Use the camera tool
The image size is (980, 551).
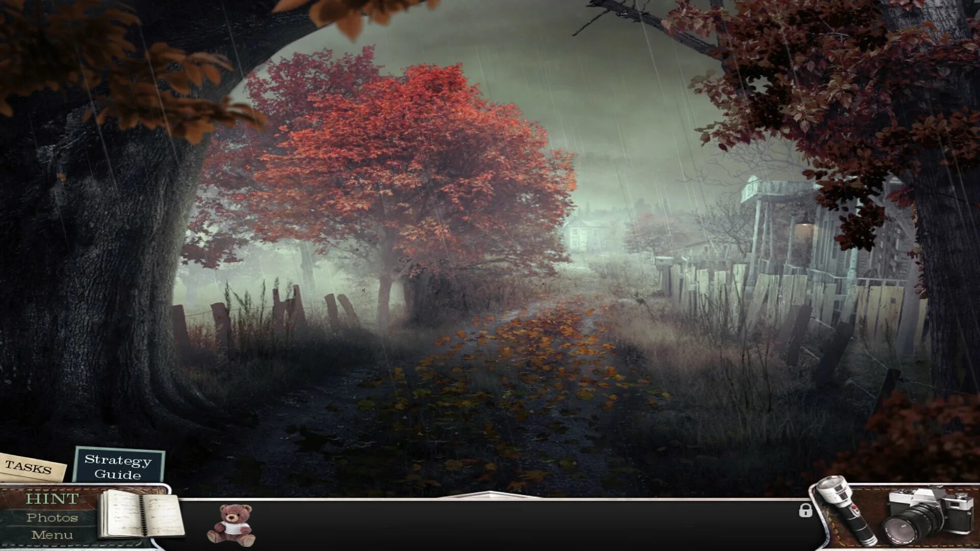928,515
